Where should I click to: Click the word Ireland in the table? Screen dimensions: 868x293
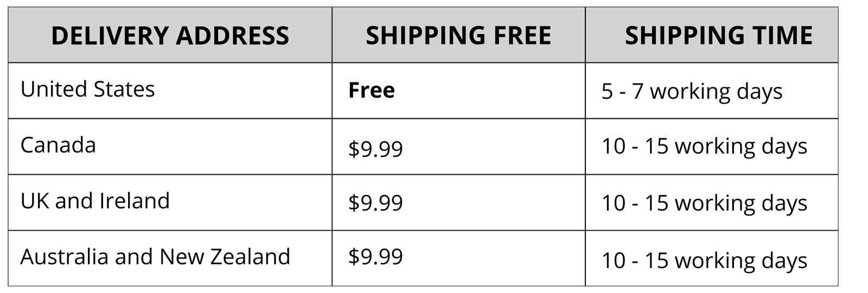click(134, 201)
